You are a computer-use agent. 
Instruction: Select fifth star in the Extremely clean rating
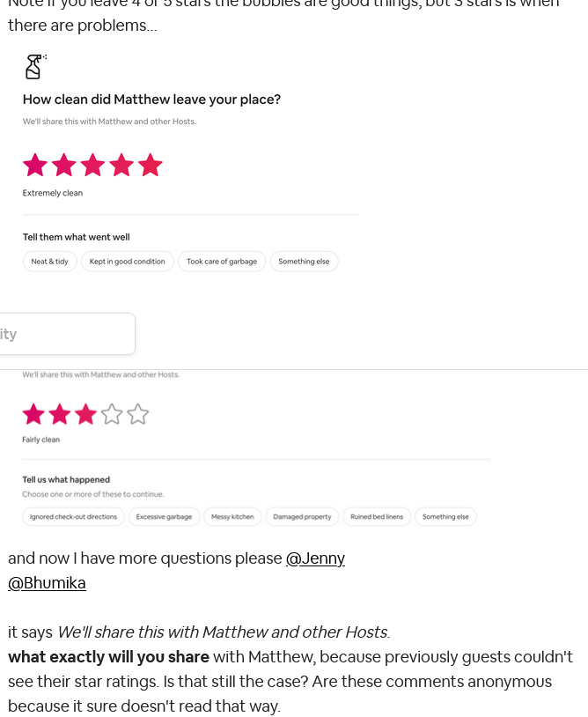(x=151, y=165)
